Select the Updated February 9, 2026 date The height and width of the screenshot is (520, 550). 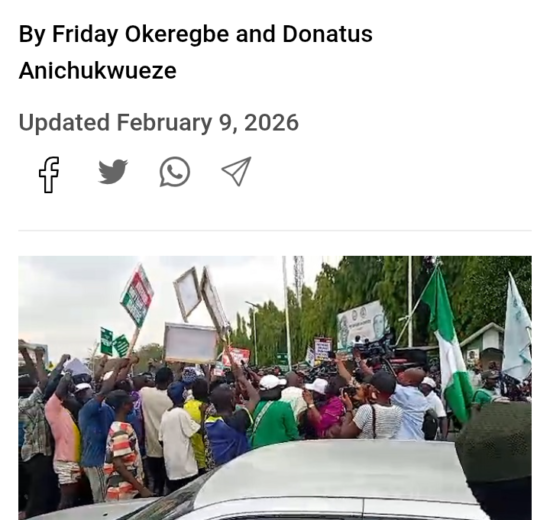pos(159,123)
